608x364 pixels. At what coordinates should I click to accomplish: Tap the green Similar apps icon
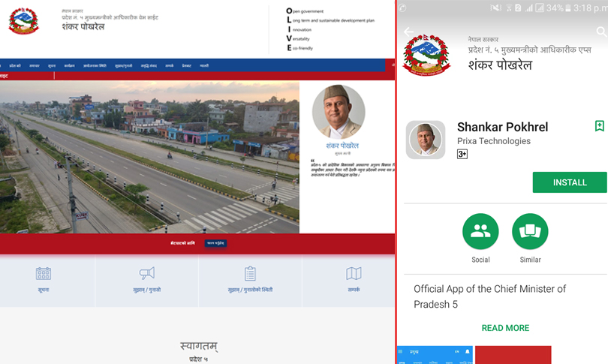(530, 231)
